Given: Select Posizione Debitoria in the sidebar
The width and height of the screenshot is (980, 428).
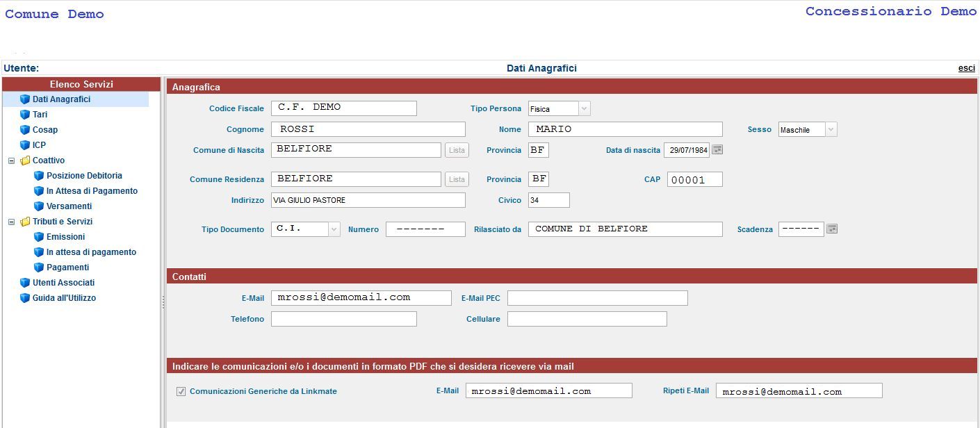Looking at the screenshot, I should pyautogui.click(x=84, y=176).
